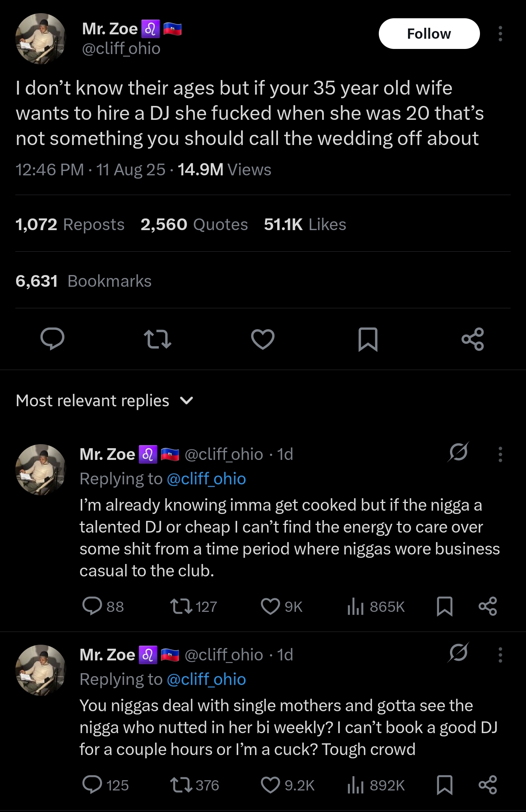This screenshot has width=526, height=812.
Task: Click Grok icon on first reply
Action: (x=458, y=453)
